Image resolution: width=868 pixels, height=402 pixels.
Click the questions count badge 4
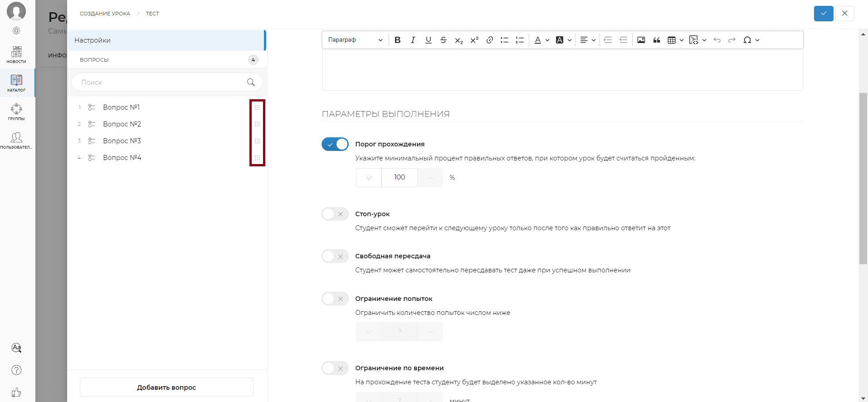[253, 60]
